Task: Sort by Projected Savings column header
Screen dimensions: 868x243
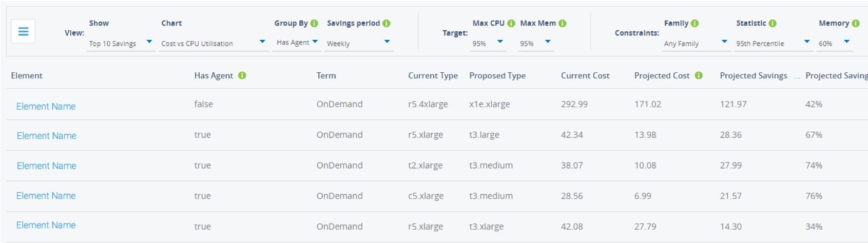Action: tap(753, 75)
